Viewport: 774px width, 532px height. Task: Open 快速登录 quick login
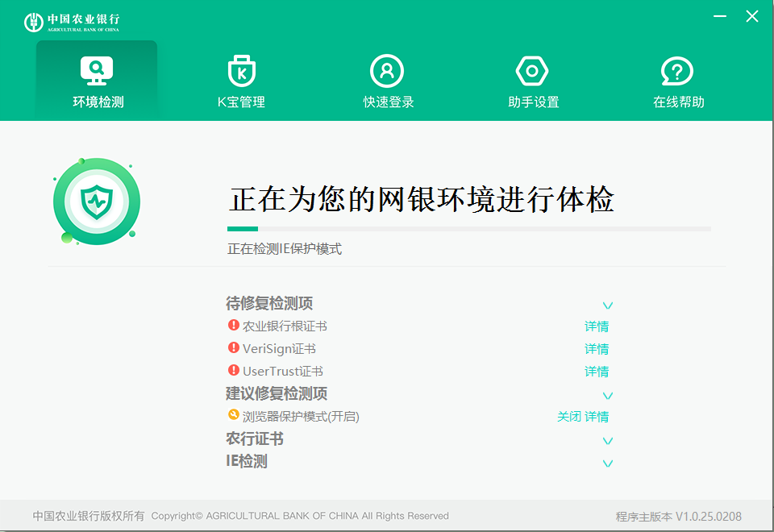386,78
